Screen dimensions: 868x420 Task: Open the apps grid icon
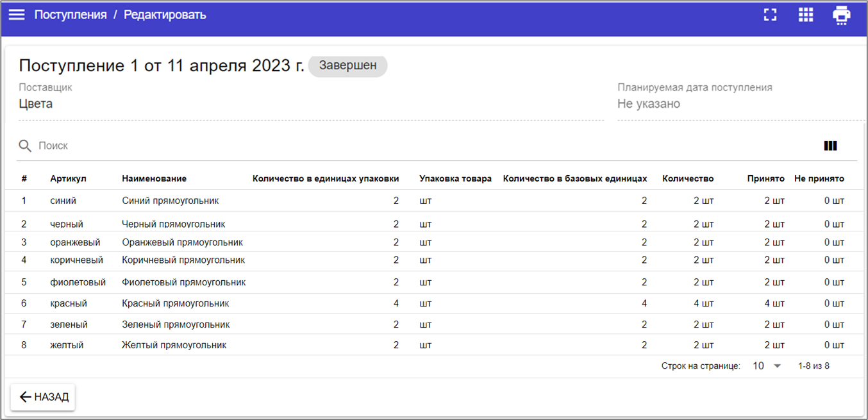[x=805, y=15]
